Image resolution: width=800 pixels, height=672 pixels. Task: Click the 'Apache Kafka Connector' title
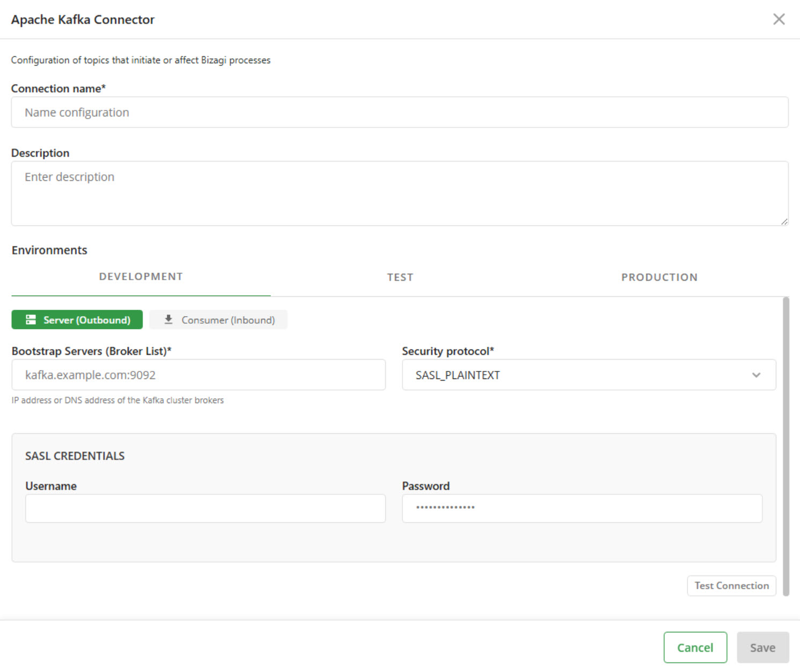(83, 19)
